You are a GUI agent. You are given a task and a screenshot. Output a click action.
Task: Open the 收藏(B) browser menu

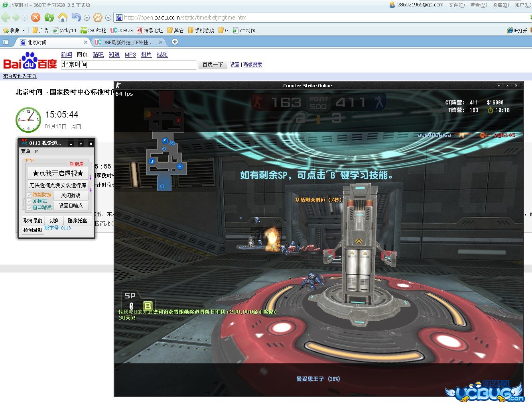click(500, 5)
